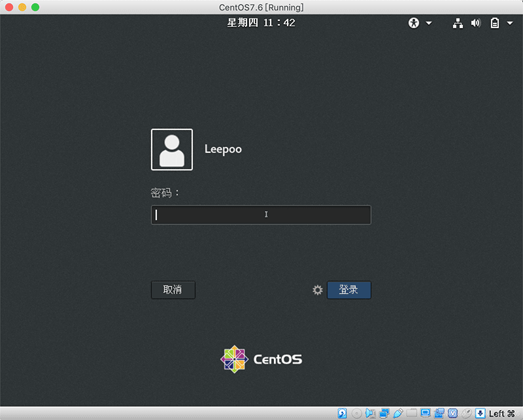Click the VirtualBox audio status icon
The image size is (523, 420).
369,413
